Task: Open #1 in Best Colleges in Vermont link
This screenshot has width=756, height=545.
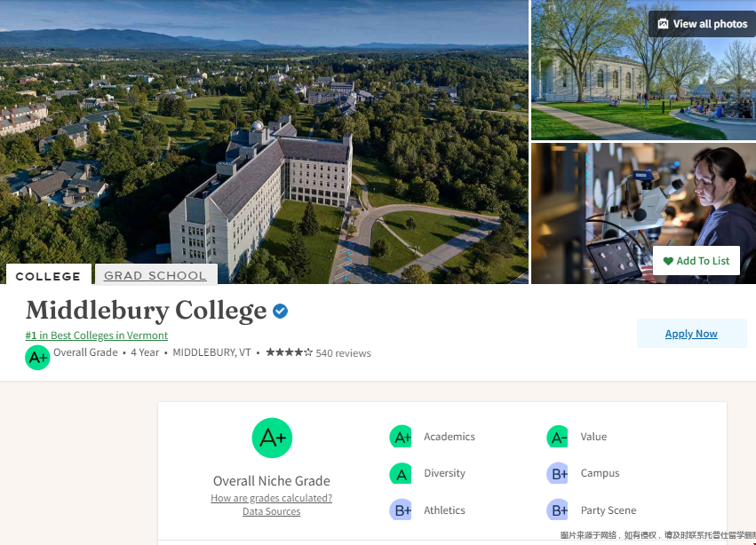Action: coord(97,336)
